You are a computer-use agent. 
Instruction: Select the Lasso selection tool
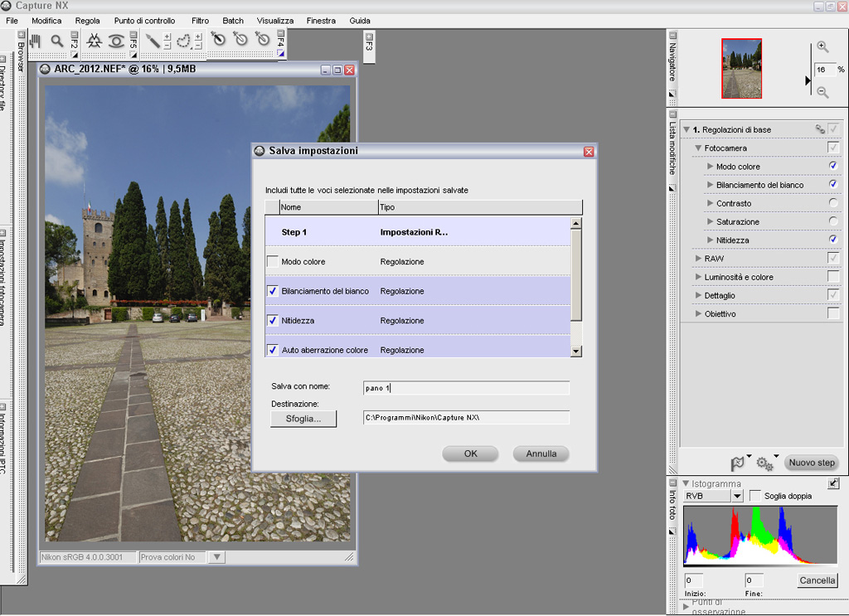point(183,41)
